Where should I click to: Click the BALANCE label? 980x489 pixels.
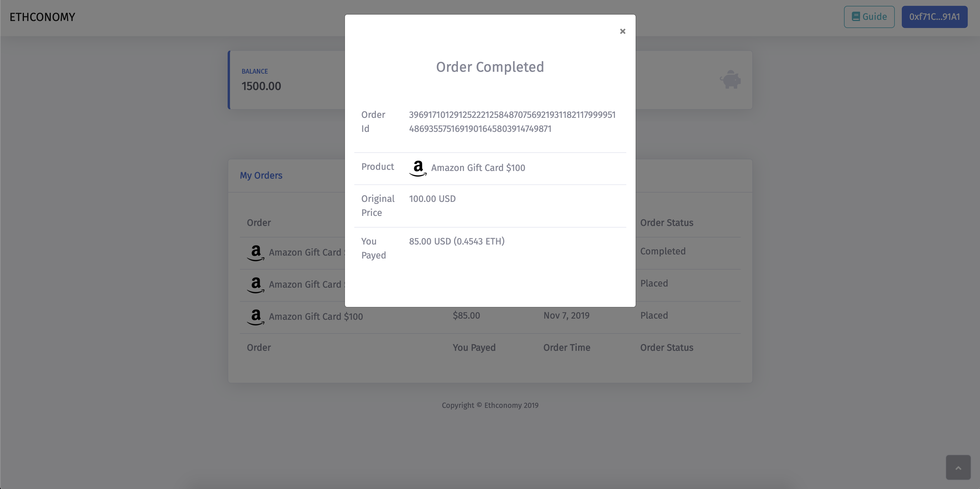(254, 71)
